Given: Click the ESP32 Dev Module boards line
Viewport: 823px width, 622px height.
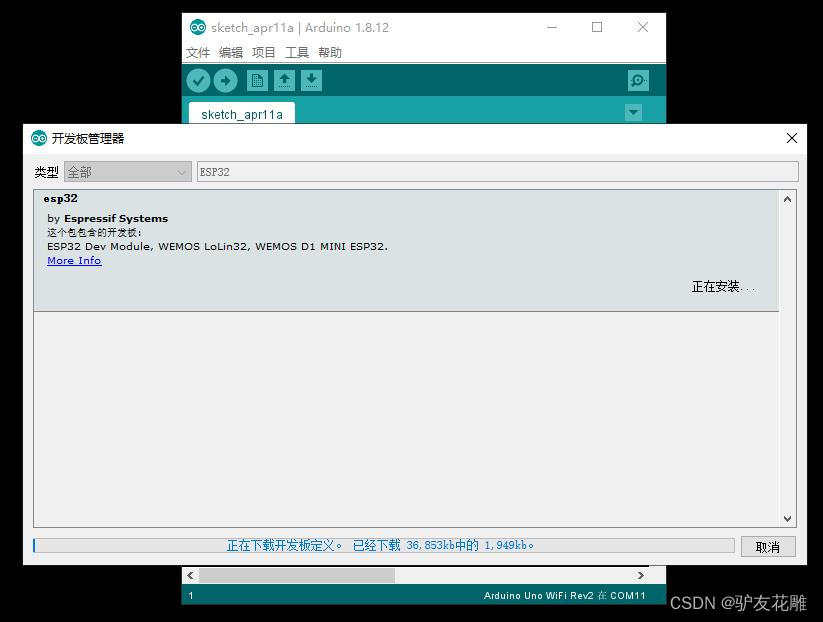Looking at the screenshot, I should coord(217,246).
